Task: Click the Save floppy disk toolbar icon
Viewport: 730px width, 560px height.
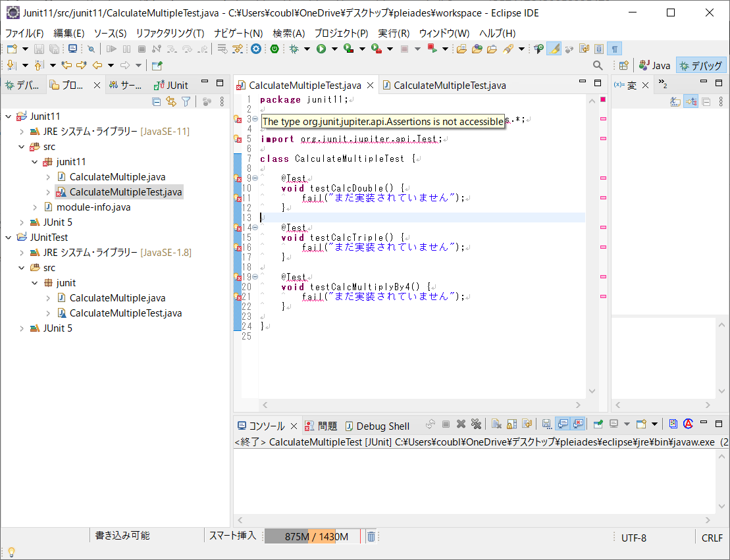Action: tap(39, 49)
